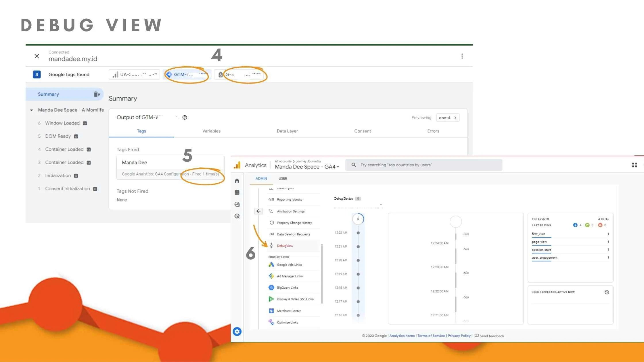Image resolution: width=644 pixels, height=362 pixels.
Task: Enable the Container Loaded event item
Action: click(64, 149)
